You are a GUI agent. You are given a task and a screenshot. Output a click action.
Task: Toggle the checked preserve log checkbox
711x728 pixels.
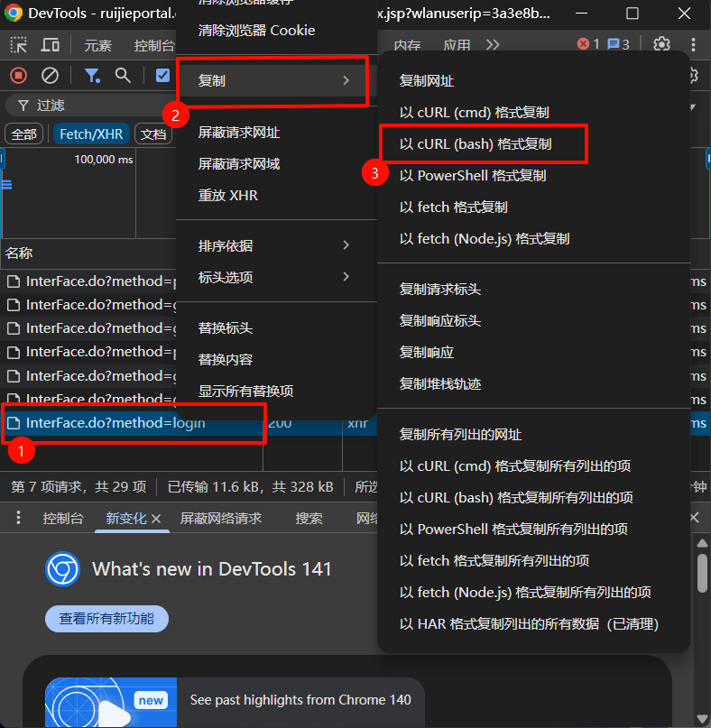pyautogui.click(x=163, y=76)
